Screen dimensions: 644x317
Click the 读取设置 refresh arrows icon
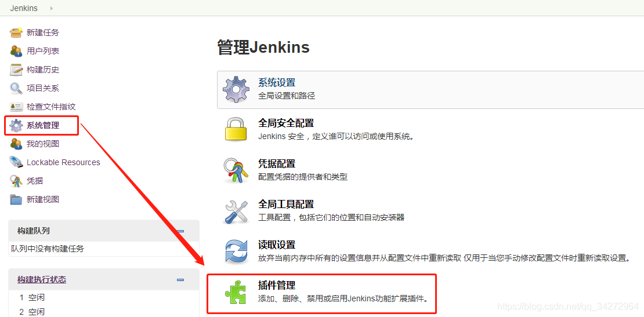click(236, 252)
